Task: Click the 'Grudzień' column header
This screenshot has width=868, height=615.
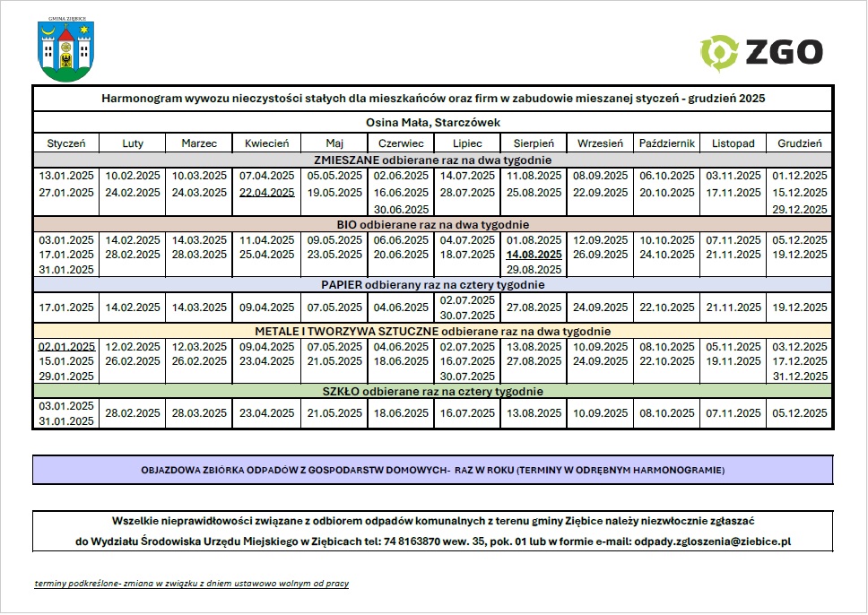Action: pos(799,143)
